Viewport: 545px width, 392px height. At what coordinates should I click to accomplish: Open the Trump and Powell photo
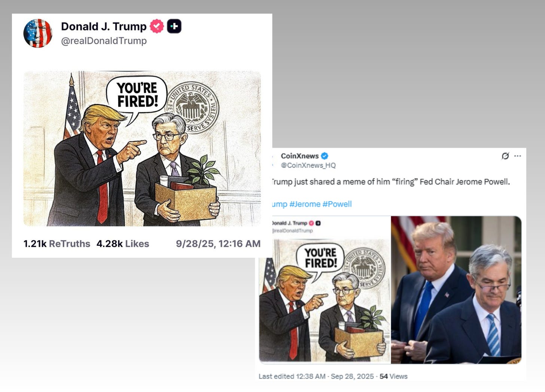pos(456,290)
